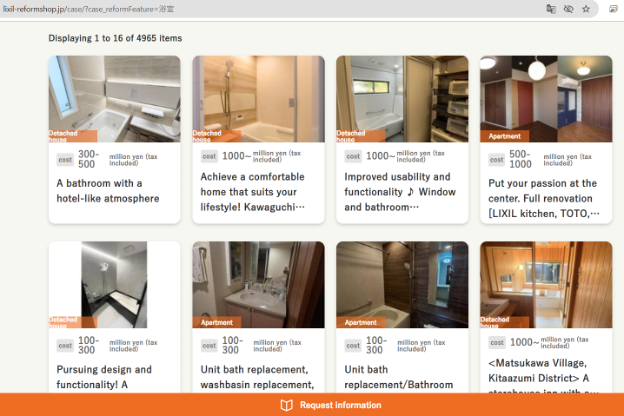Bookmark this page with the star icon
The height and width of the screenshot is (416, 624).
point(586,9)
